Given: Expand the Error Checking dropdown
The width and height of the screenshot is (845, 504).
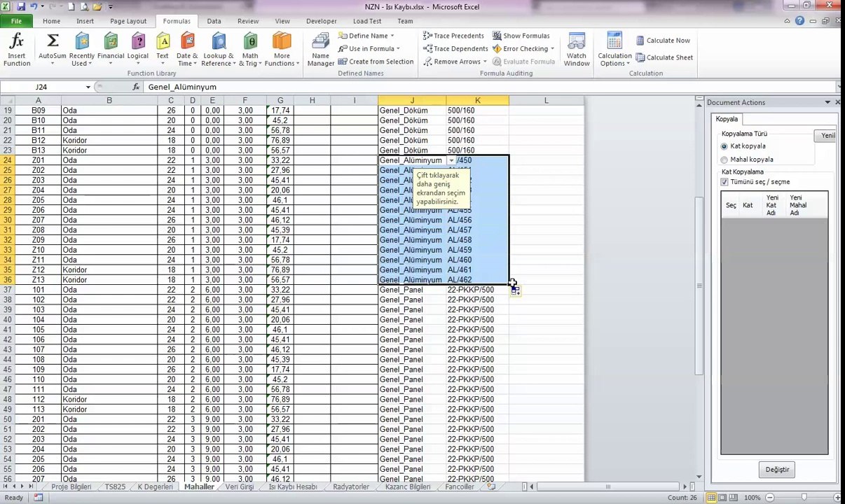Looking at the screenshot, I should pyautogui.click(x=552, y=49).
